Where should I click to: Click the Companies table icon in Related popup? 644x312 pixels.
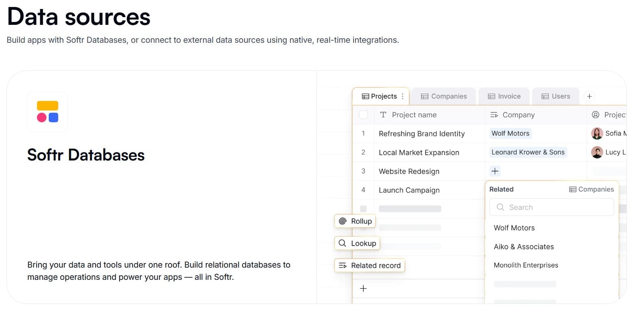(x=573, y=189)
